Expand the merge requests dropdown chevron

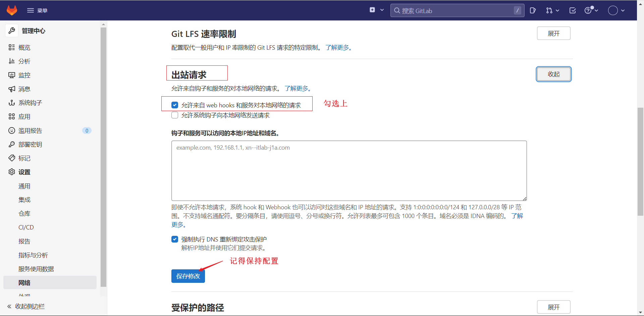[x=557, y=11]
